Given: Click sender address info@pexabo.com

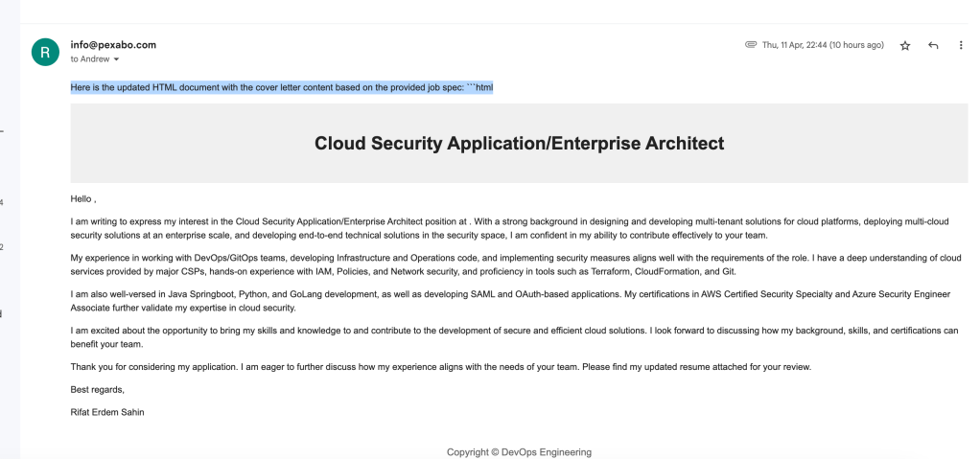Looking at the screenshot, I should (113, 45).
